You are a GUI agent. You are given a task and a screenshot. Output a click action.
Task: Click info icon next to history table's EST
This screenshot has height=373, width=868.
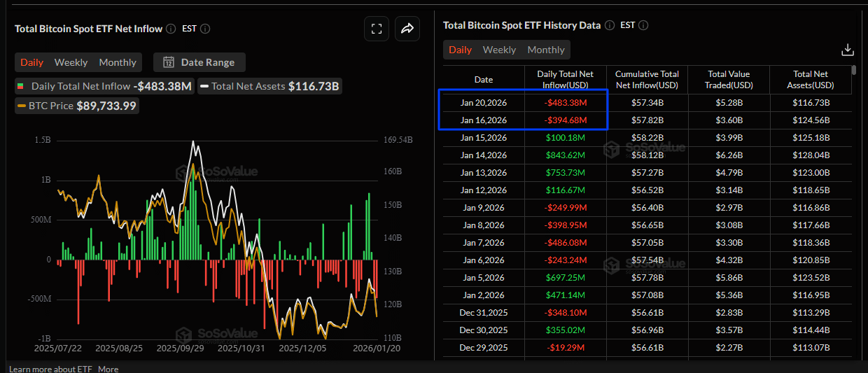(x=643, y=25)
